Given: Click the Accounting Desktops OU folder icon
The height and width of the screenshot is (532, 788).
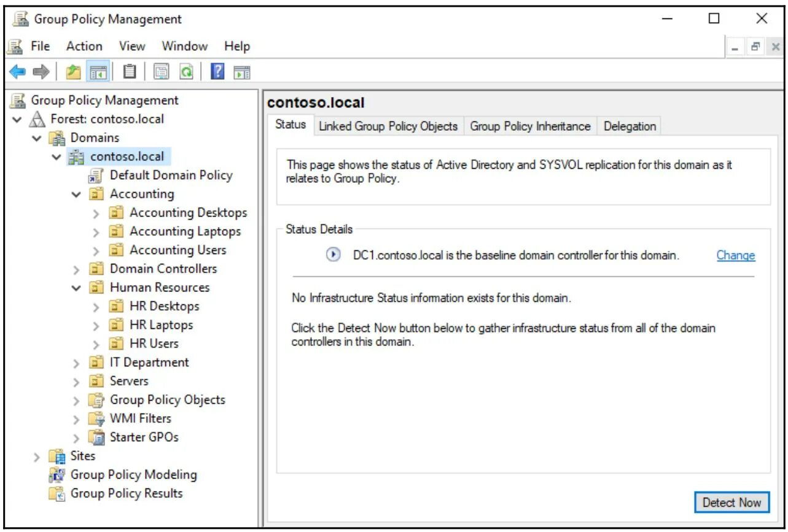Looking at the screenshot, I should click(116, 213).
